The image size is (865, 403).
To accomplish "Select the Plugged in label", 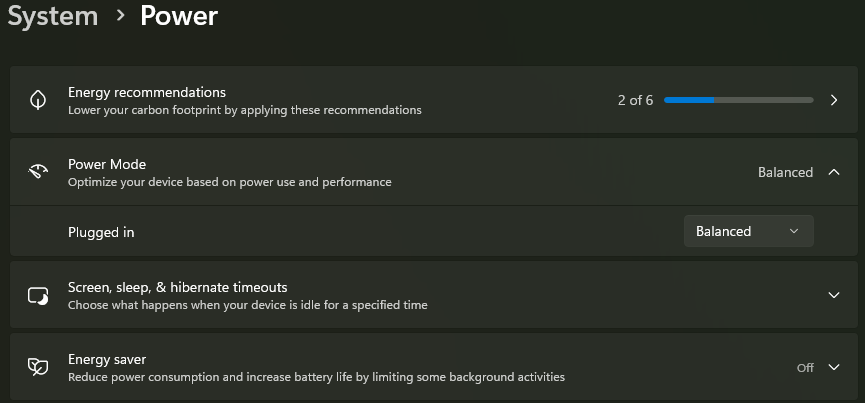I will click(101, 232).
